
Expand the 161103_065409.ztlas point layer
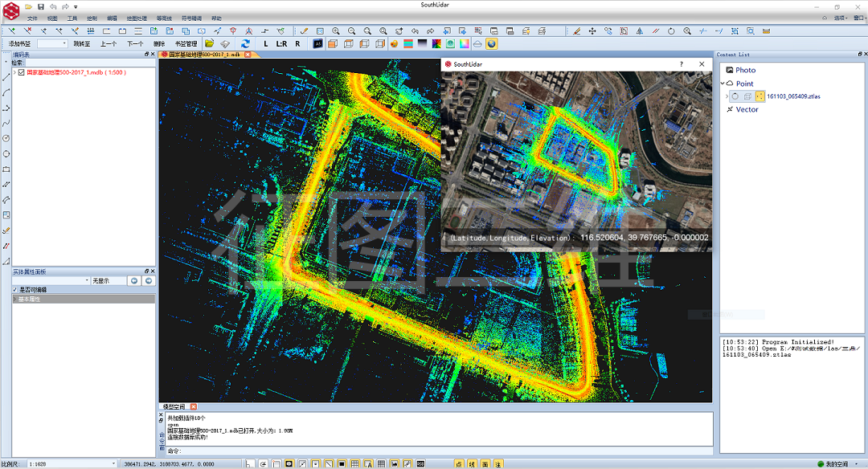[727, 96]
